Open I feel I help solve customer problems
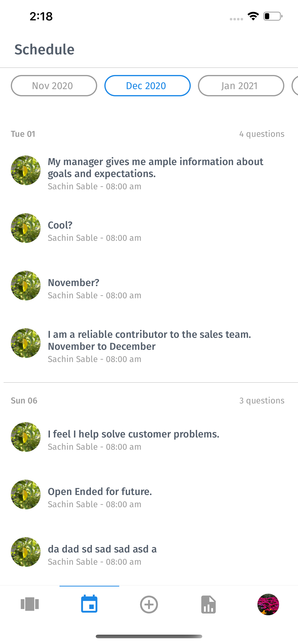298x644 pixels. [x=133, y=440]
